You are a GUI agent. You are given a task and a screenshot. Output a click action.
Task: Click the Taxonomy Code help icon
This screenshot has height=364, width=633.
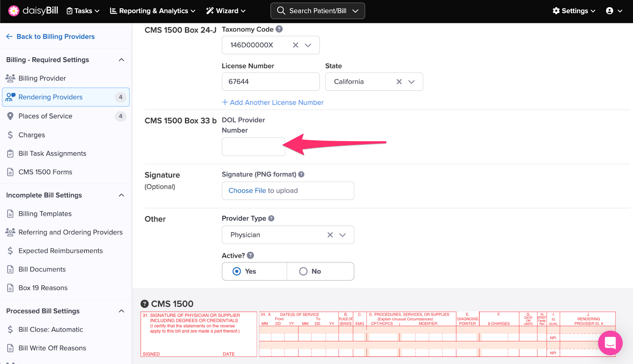(x=279, y=29)
